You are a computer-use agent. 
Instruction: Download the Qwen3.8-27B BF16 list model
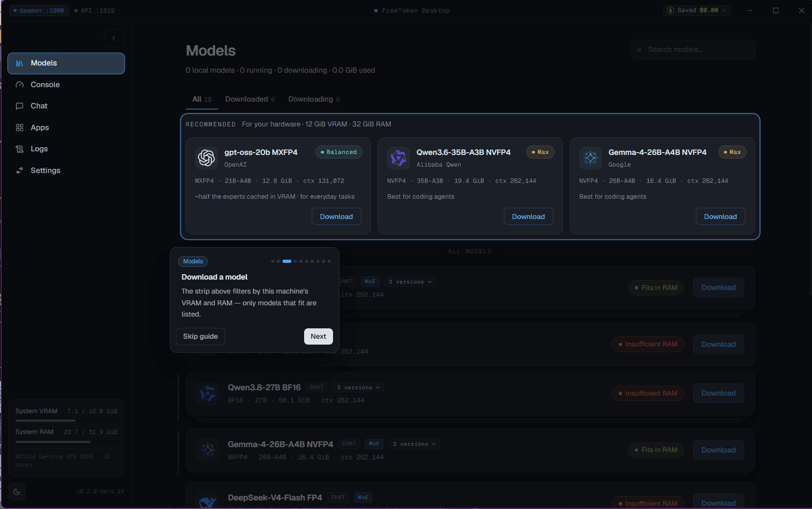(718, 393)
